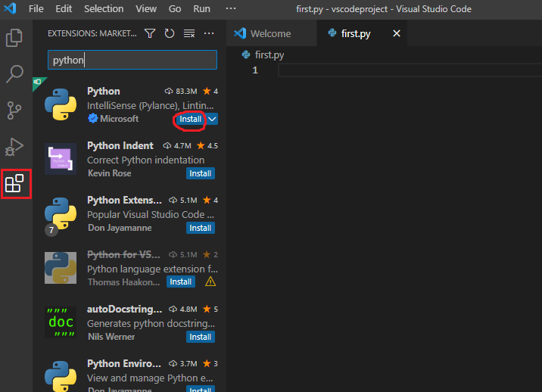Open the Selection menu
The image size is (542, 392).
(104, 8)
